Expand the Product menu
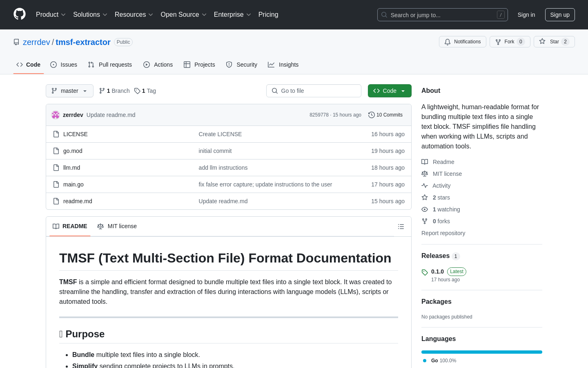The width and height of the screenshot is (588, 368). tap(51, 15)
